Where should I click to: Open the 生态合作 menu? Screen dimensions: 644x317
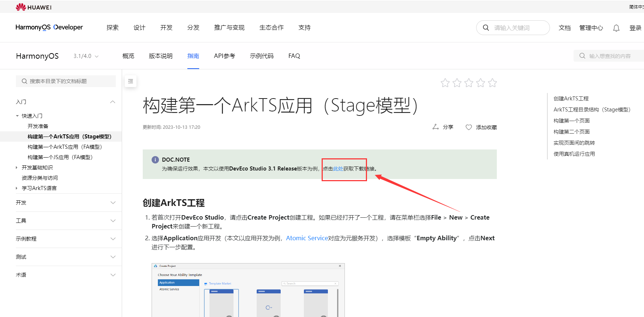coord(271,28)
